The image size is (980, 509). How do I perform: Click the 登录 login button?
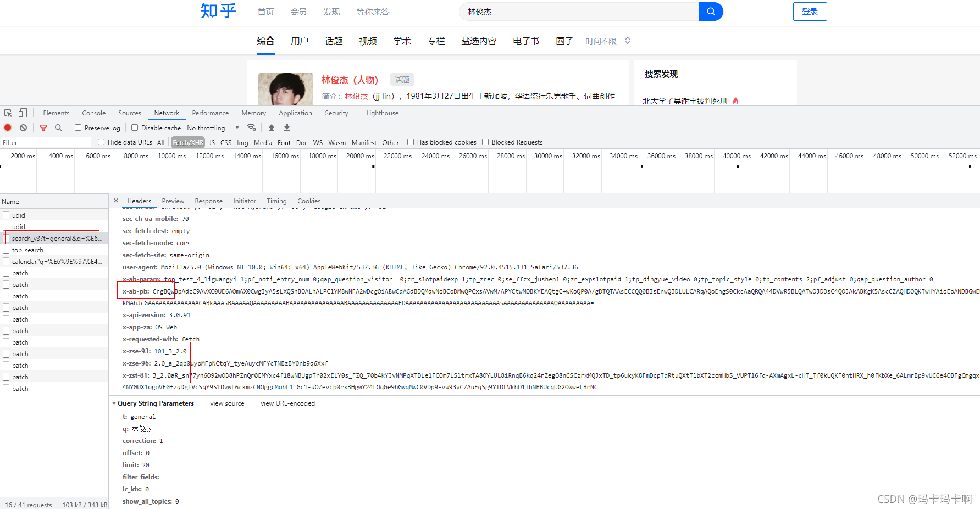pyautogui.click(x=810, y=12)
